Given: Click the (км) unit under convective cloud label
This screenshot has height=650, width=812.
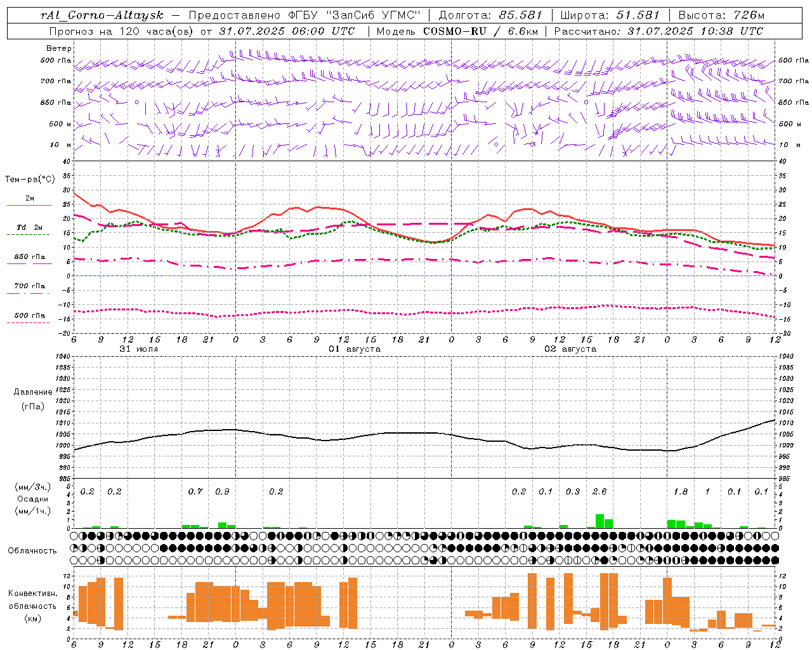Looking at the screenshot, I should tap(33, 618).
